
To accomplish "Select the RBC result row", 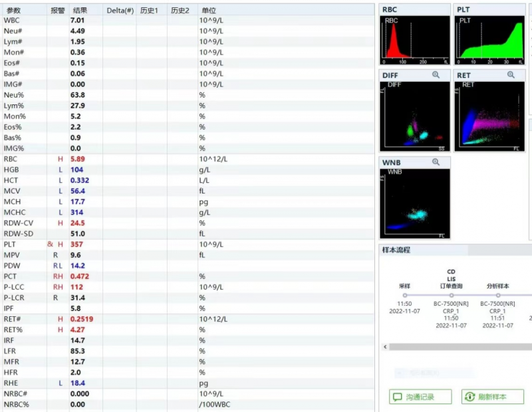I will click(188, 159).
